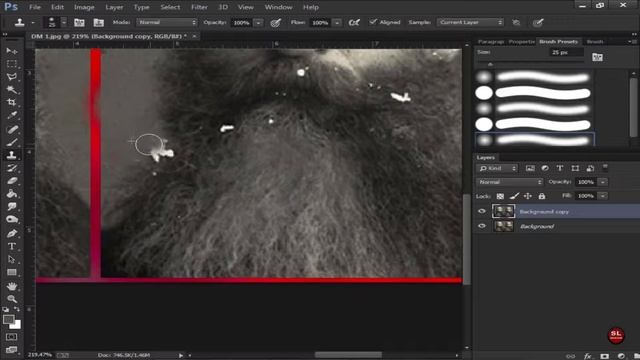Open the Mode dropdown set to Normal
The image size is (640, 360).
pos(167,22)
